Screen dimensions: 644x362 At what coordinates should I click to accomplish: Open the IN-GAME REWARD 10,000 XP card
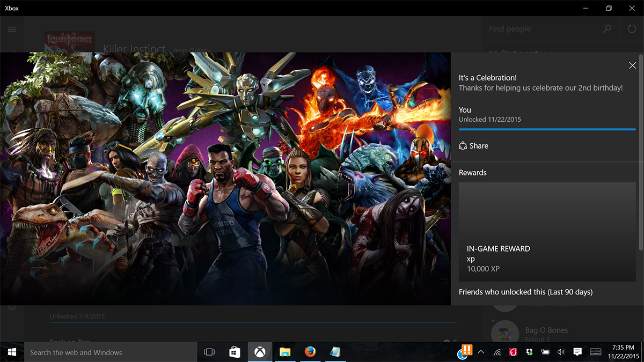coord(547,232)
